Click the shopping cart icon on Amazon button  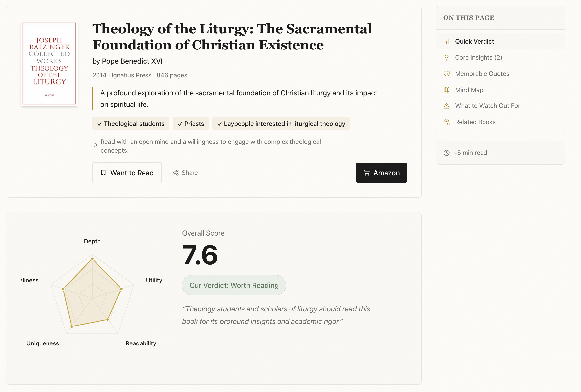367,173
